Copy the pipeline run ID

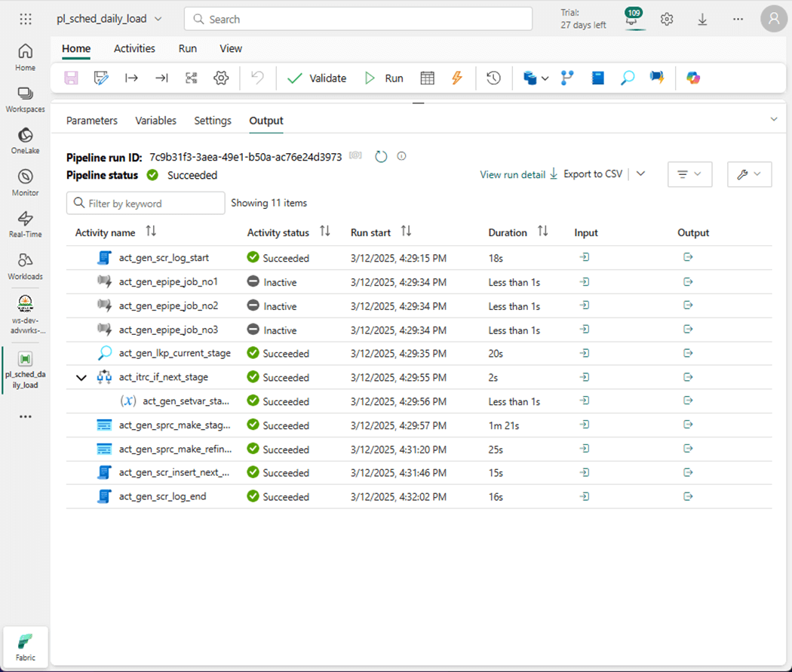click(355, 157)
